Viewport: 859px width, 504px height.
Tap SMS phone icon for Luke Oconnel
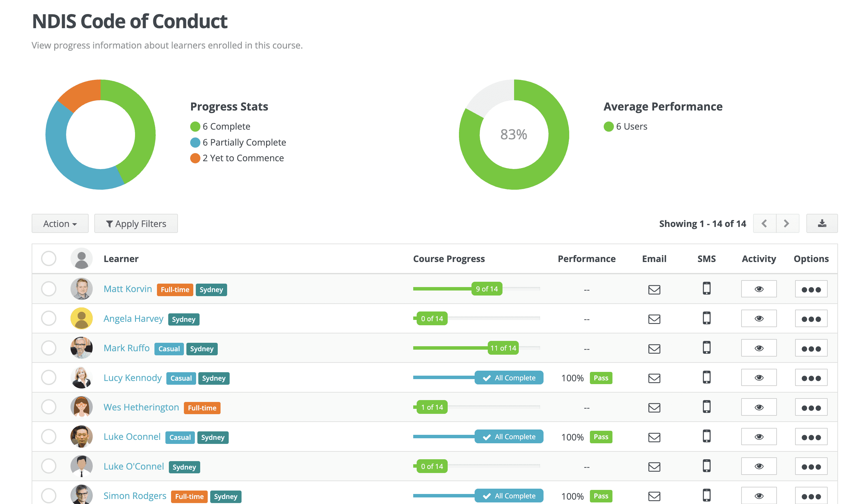click(x=706, y=436)
